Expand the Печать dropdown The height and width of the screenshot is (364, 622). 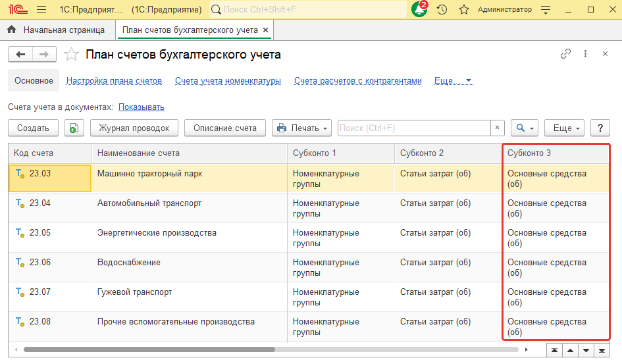click(301, 128)
